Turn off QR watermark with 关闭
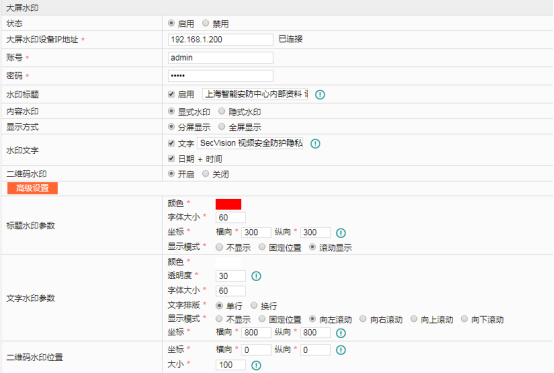 pyautogui.click(x=206, y=174)
